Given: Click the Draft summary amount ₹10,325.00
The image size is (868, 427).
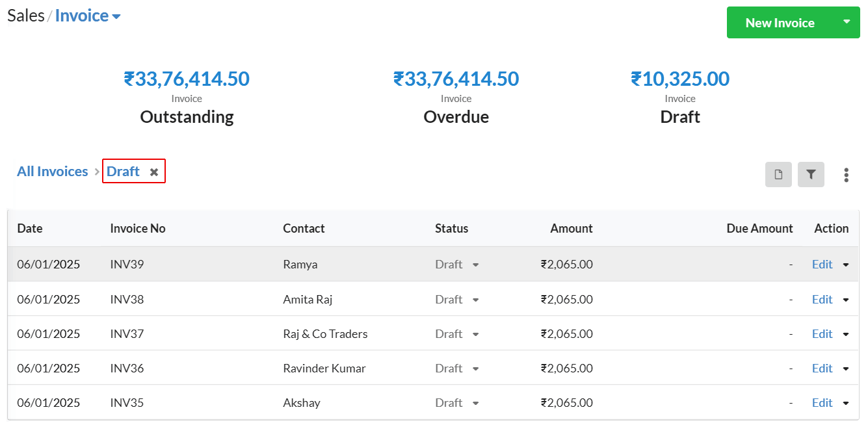Looking at the screenshot, I should click(680, 79).
